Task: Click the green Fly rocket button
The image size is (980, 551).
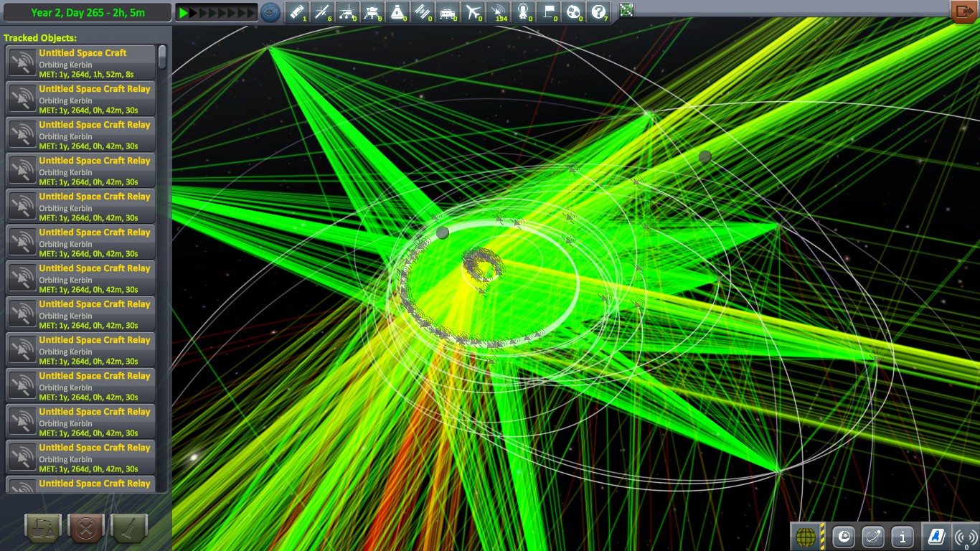Action: pyautogui.click(x=129, y=529)
